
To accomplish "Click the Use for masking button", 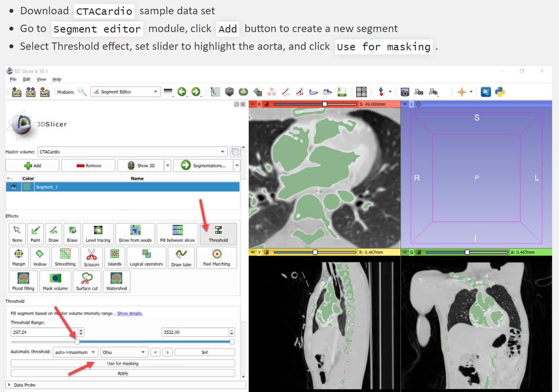I will point(123,363).
